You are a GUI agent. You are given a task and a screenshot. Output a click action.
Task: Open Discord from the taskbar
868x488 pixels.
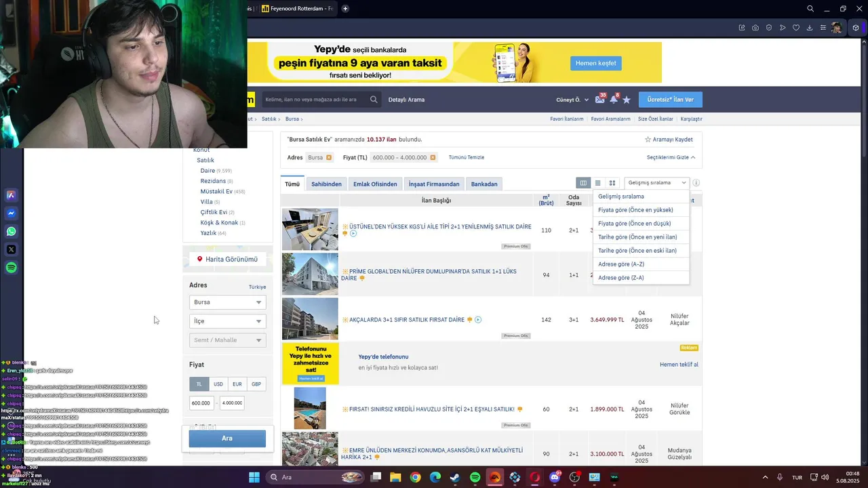[555, 477]
